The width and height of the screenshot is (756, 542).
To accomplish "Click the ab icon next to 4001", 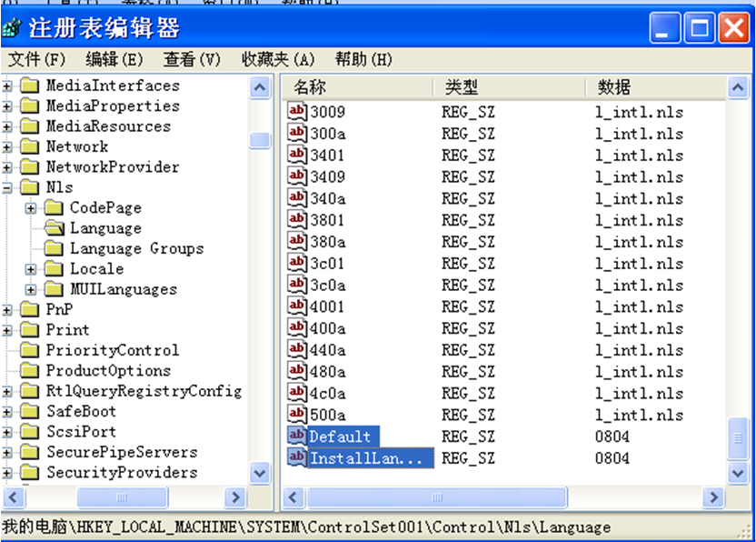I will pyautogui.click(x=297, y=306).
